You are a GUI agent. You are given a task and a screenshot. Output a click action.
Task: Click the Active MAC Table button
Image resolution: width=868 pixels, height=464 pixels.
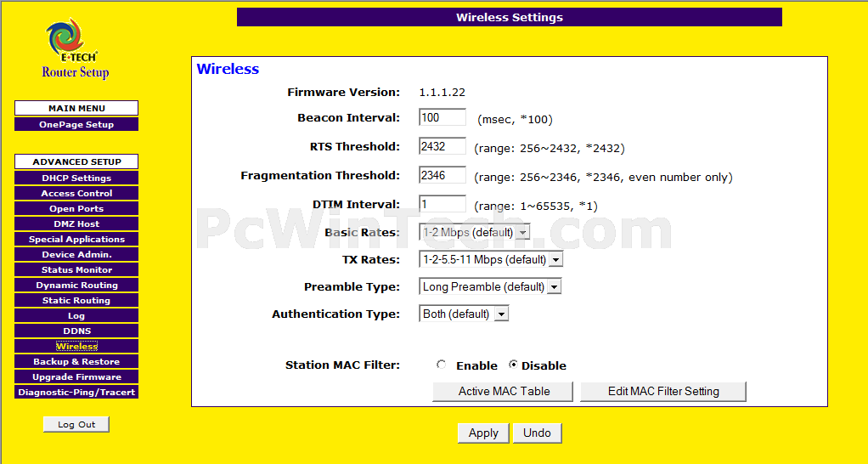(x=503, y=392)
